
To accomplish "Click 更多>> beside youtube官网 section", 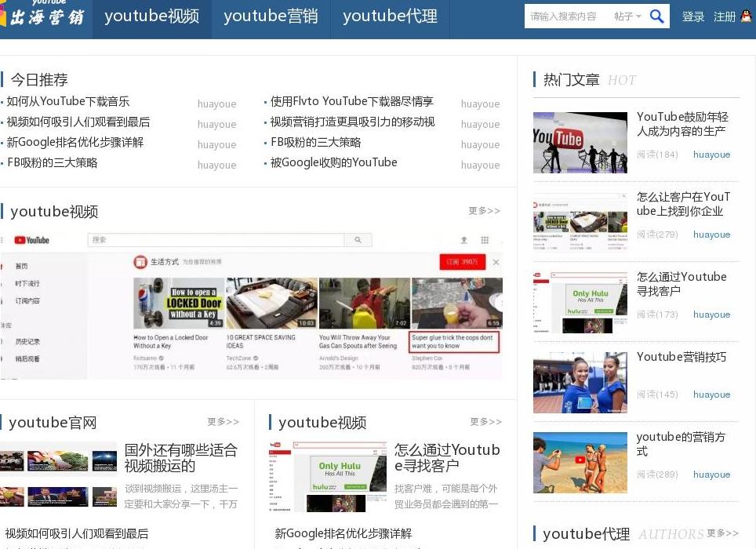I will coord(223,422).
